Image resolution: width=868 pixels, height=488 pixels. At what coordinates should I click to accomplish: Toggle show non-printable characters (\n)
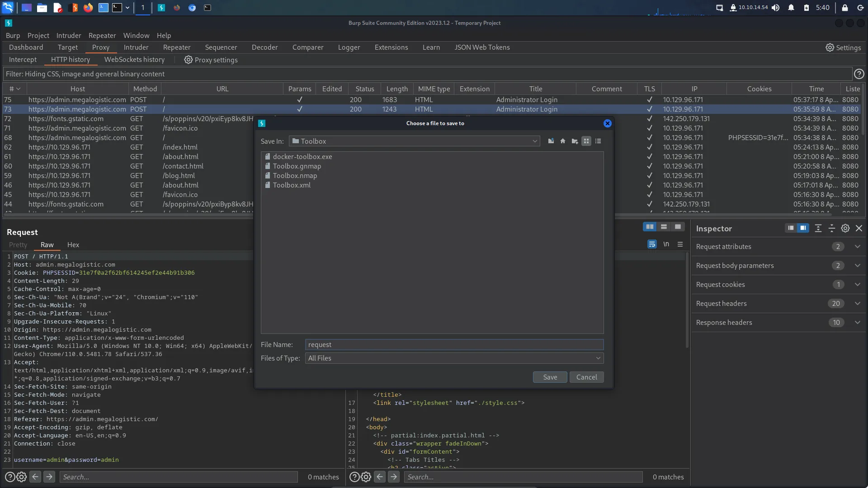666,244
